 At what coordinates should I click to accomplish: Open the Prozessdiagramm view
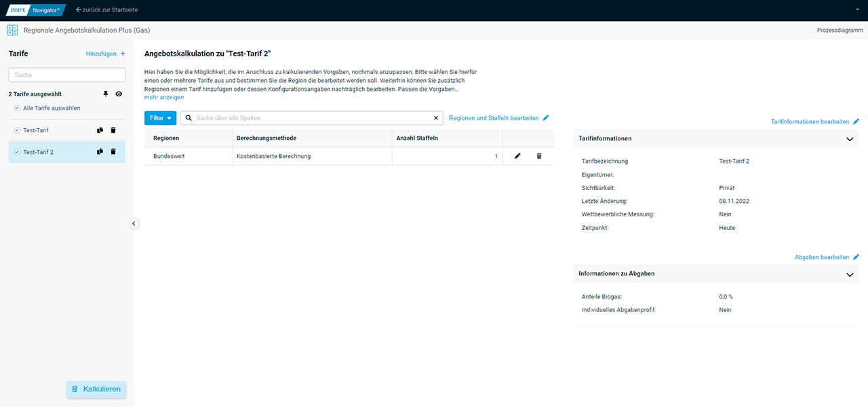tap(840, 31)
